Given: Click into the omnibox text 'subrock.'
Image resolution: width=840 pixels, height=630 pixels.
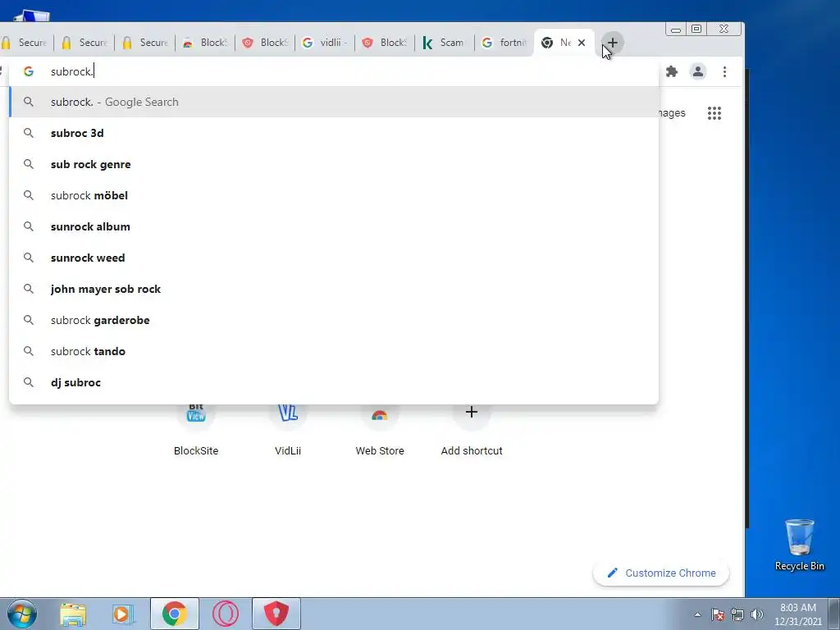Looking at the screenshot, I should pyautogui.click(x=72, y=71).
